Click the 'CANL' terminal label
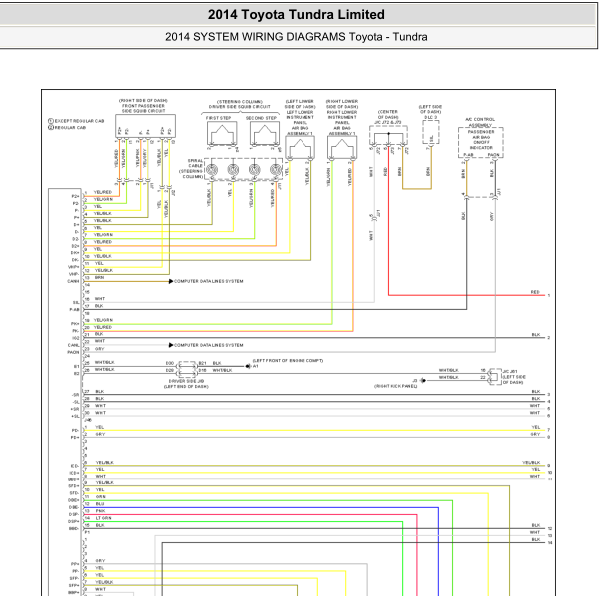Screen dimensions: 599x596 click(73, 345)
